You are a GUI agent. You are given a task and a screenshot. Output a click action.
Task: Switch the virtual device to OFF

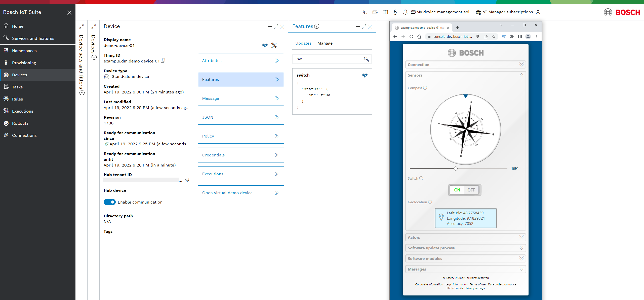coord(471,190)
